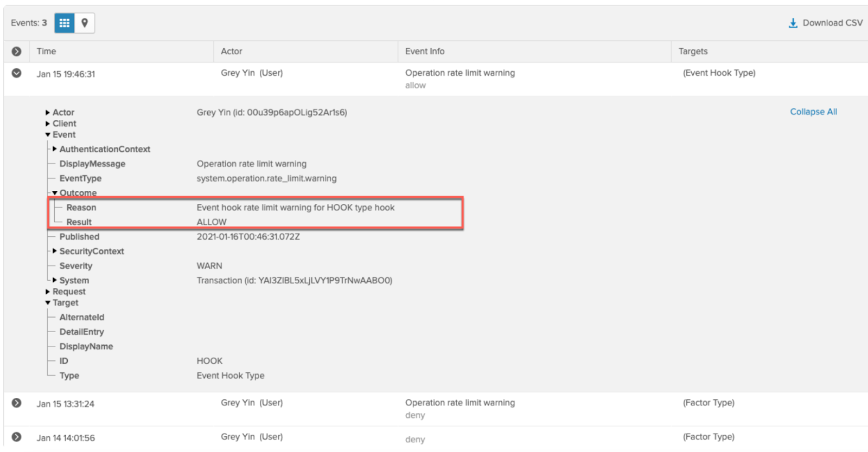Expand the System tree node
Image resolution: width=868 pixels, height=452 pixels.
[x=55, y=280]
